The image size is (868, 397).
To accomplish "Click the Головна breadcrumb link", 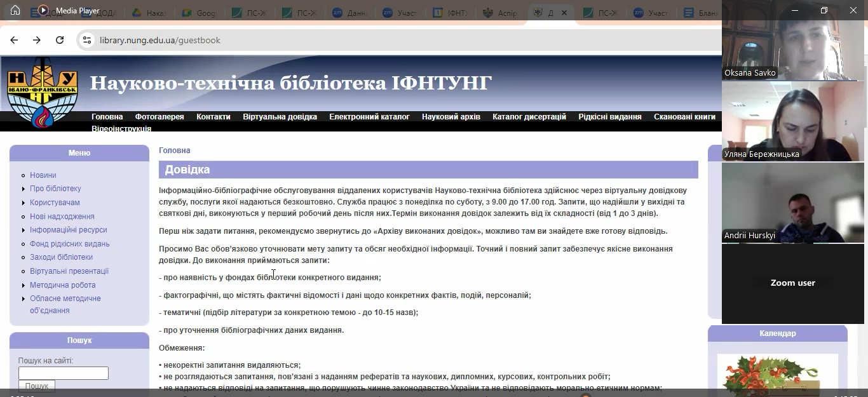I will coord(174,151).
